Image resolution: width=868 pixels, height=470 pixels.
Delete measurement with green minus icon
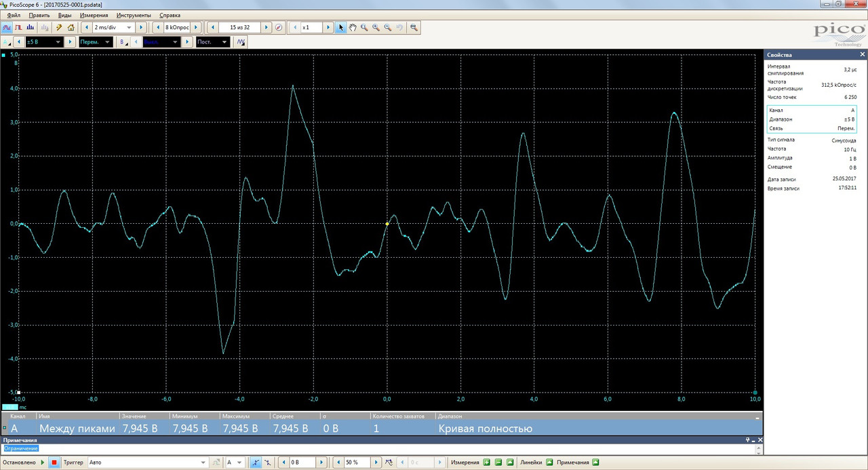tap(498, 463)
